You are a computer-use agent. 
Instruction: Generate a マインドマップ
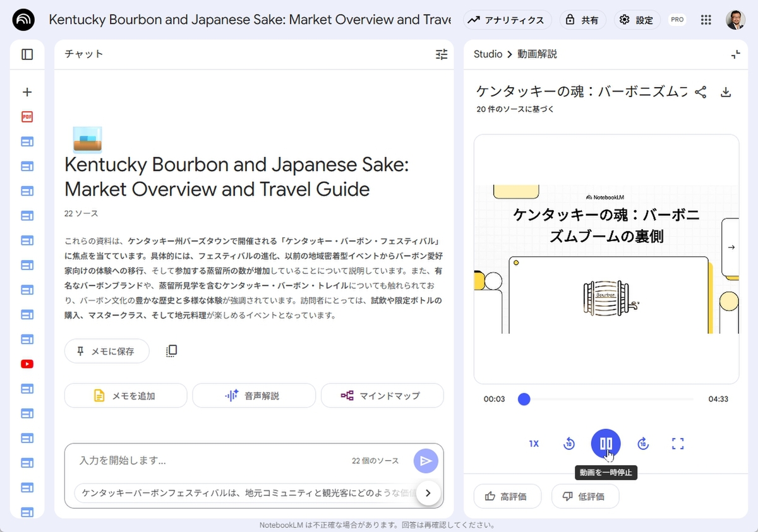[x=382, y=396]
